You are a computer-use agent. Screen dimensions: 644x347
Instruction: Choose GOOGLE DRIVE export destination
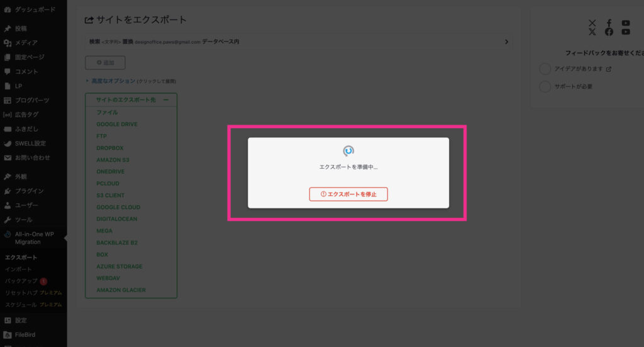(117, 124)
